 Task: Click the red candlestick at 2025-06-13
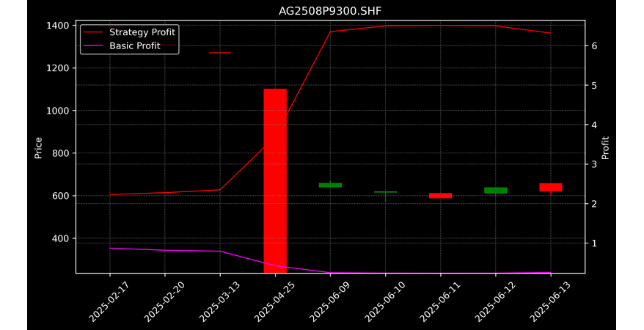(550, 187)
